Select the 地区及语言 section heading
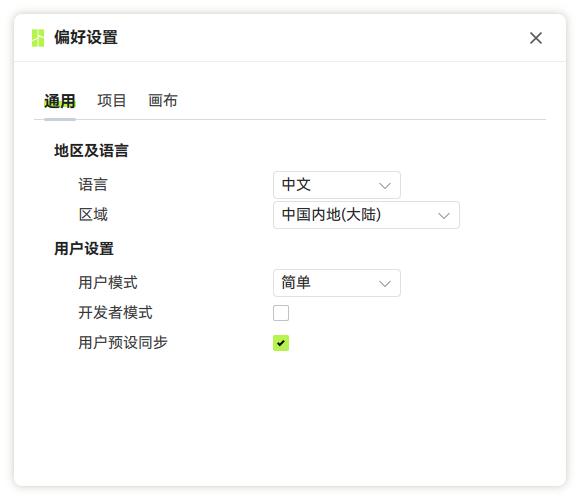Viewport: 580px width, 500px height. [91, 151]
